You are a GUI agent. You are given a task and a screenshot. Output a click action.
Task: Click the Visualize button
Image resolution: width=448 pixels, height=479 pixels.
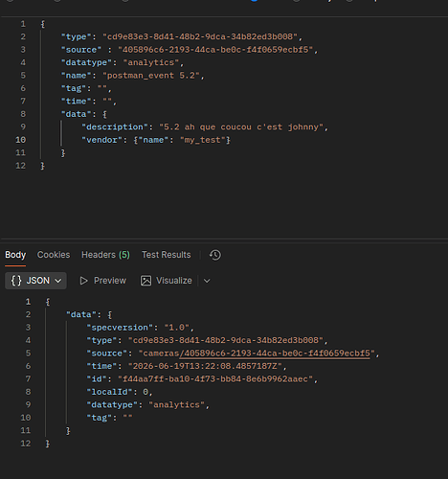pyautogui.click(x=167, y=281)
